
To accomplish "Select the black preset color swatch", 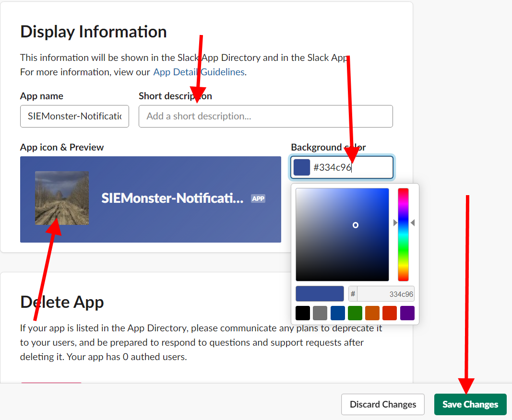I will click(x=303, y=313).
